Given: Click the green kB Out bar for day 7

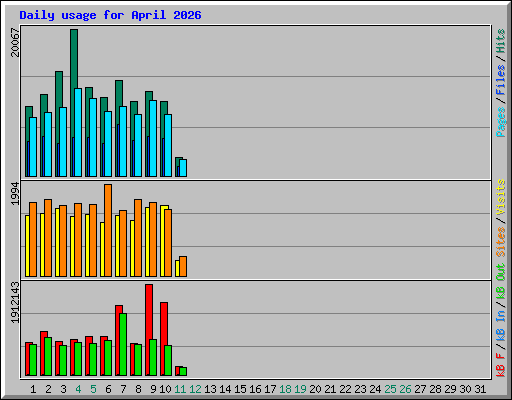Looking at the screenshot, I should point(123,345).
